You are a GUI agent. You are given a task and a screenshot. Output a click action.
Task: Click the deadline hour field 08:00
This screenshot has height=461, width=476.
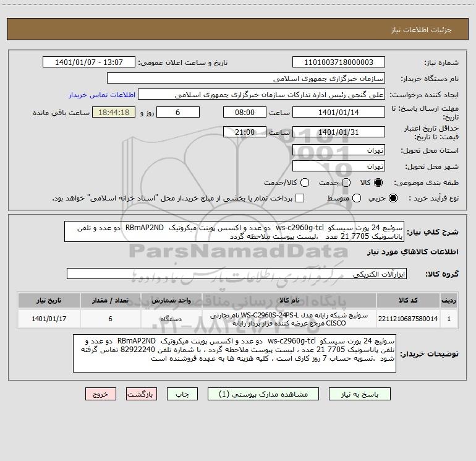point(245,113)
